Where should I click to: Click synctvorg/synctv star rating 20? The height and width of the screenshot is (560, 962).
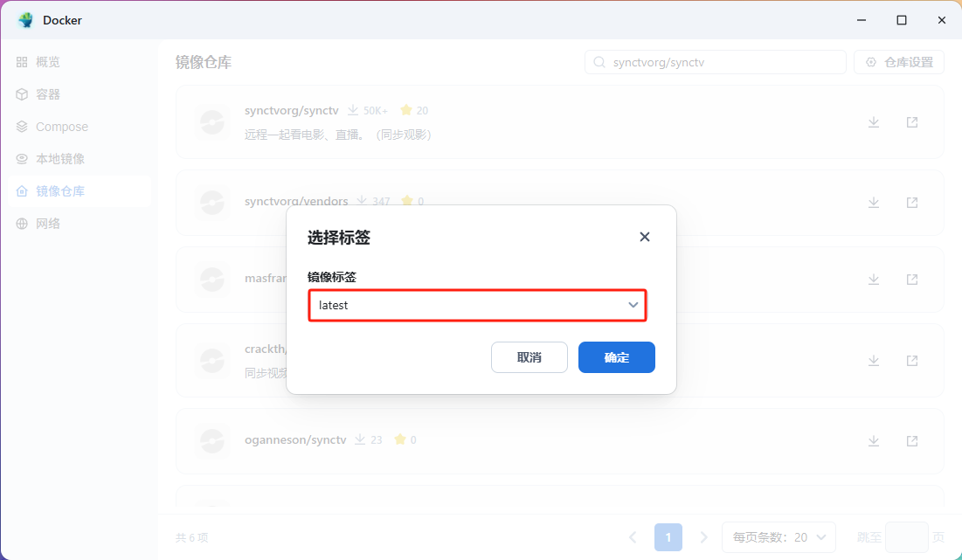click(414, 110)
